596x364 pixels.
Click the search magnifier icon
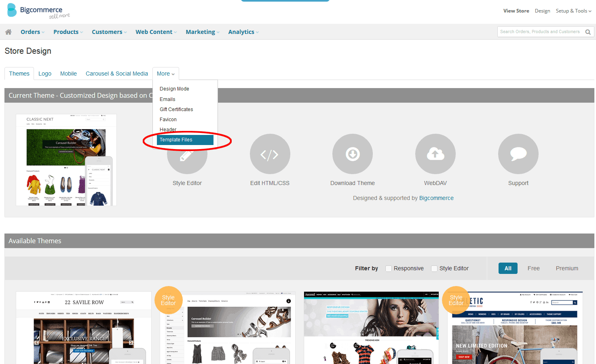click(x=588, y=32)
